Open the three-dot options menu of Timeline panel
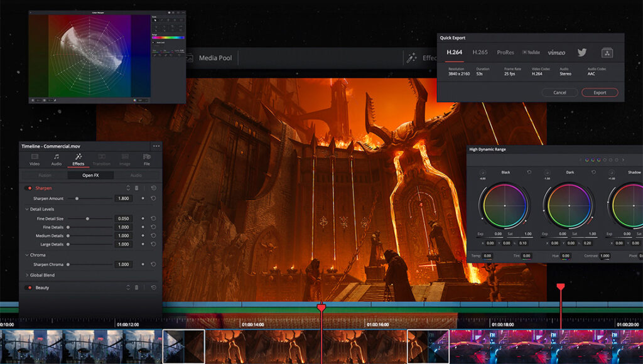Screen dimensions: 643x364 point(156,146)
